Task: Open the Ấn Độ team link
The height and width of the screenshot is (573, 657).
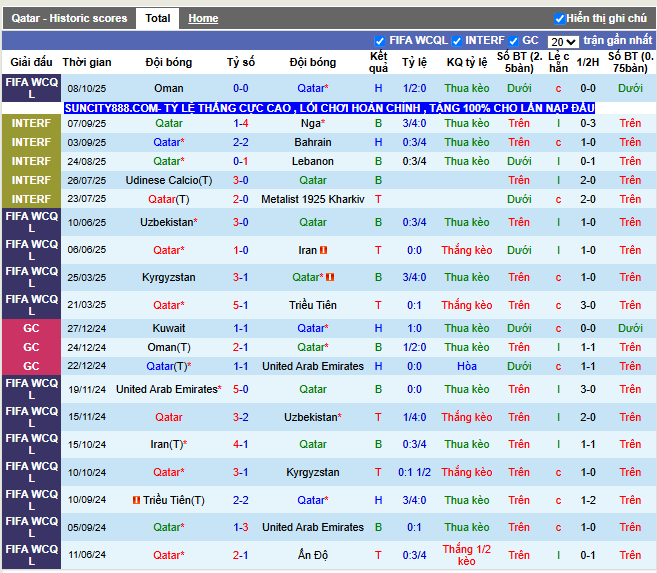Action: (x=313, y=555)
